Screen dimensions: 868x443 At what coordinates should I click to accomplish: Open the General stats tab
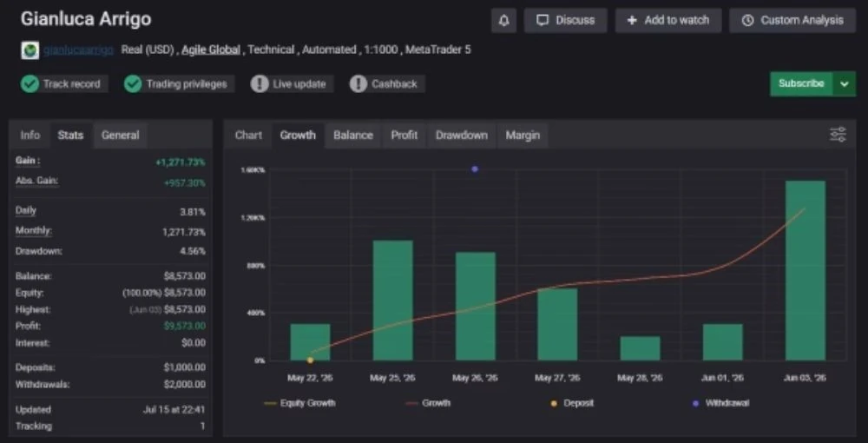[120, 136]
